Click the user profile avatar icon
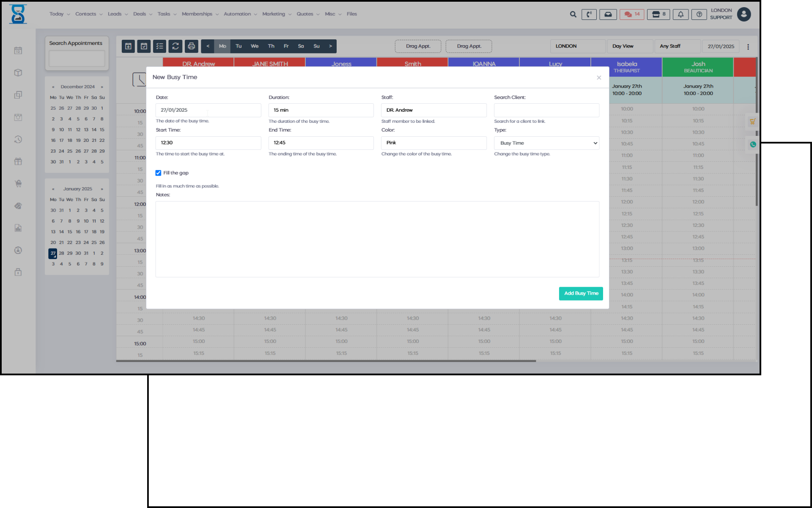 [743, 14]
